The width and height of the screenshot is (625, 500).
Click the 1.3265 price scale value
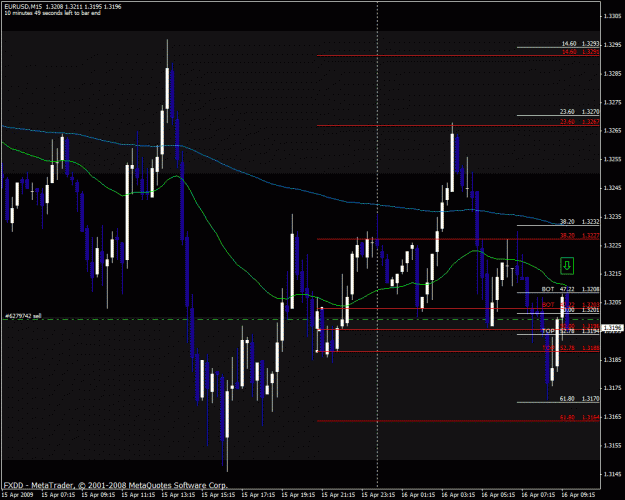point(612,131)
